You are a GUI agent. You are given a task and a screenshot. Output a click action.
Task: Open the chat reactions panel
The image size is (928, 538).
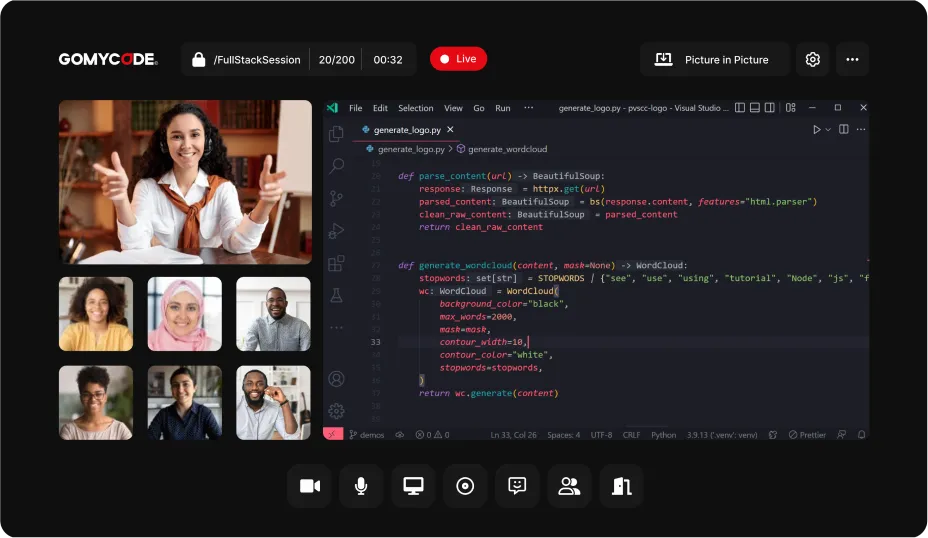pyautogui.click(x=517, y=487)
